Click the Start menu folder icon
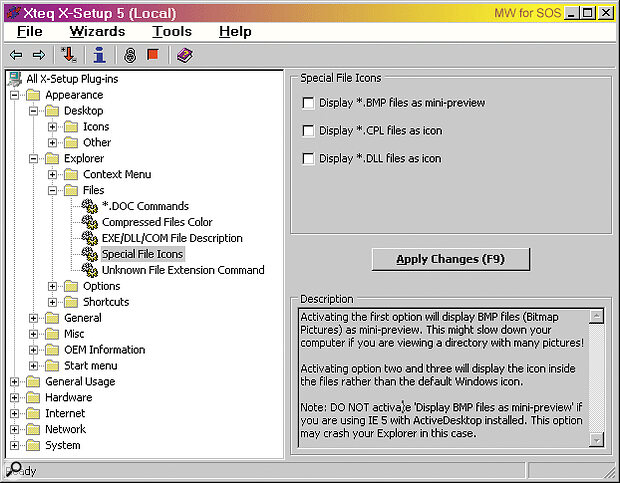Image resolution: width=620 pixels, height=483 pixels. click(52, 366)
